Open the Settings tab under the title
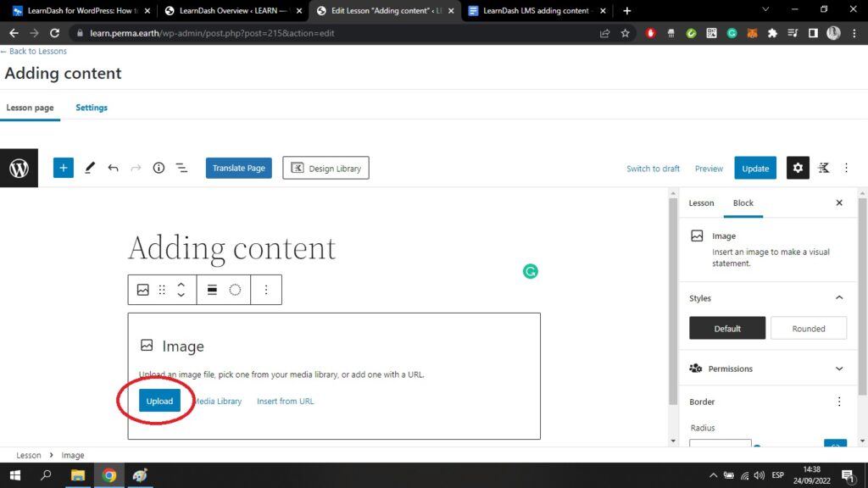The height and width of the screenshot is (488, 868). (92, 108)
